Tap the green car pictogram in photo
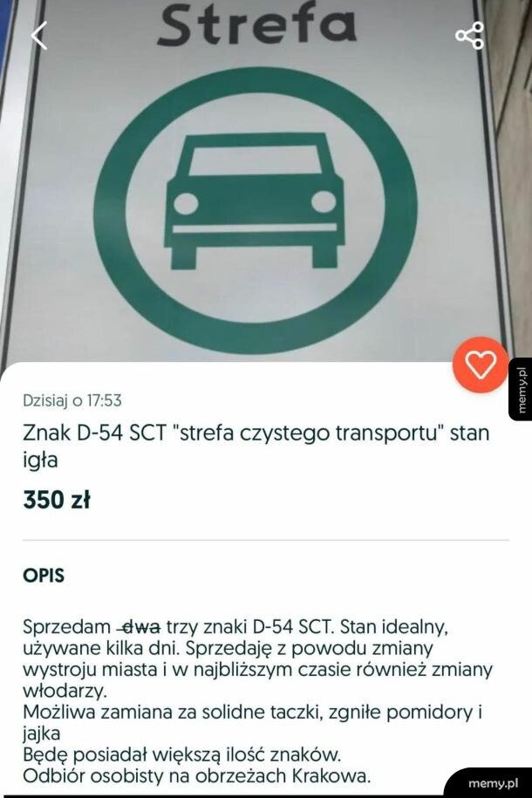 point(254,201)
